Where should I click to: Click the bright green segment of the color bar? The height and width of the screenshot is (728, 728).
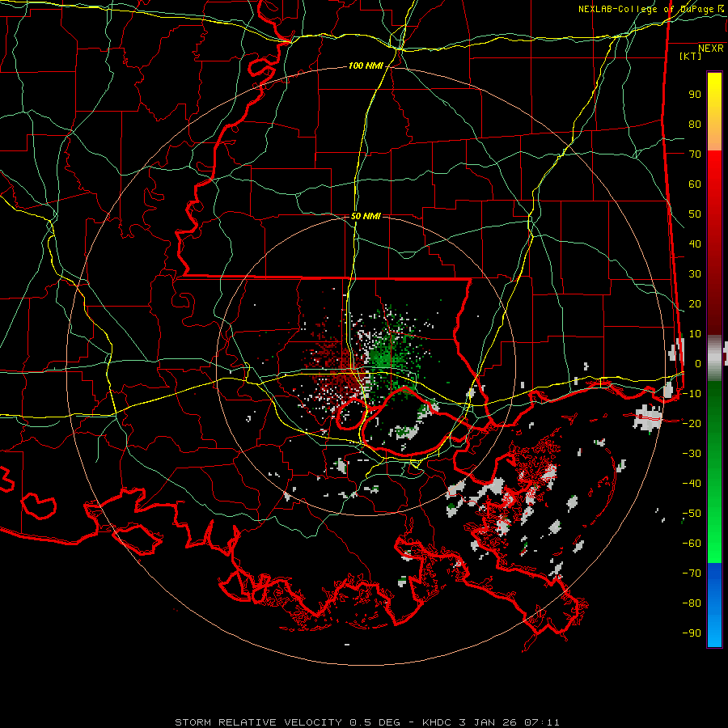[x=714, y=534]
